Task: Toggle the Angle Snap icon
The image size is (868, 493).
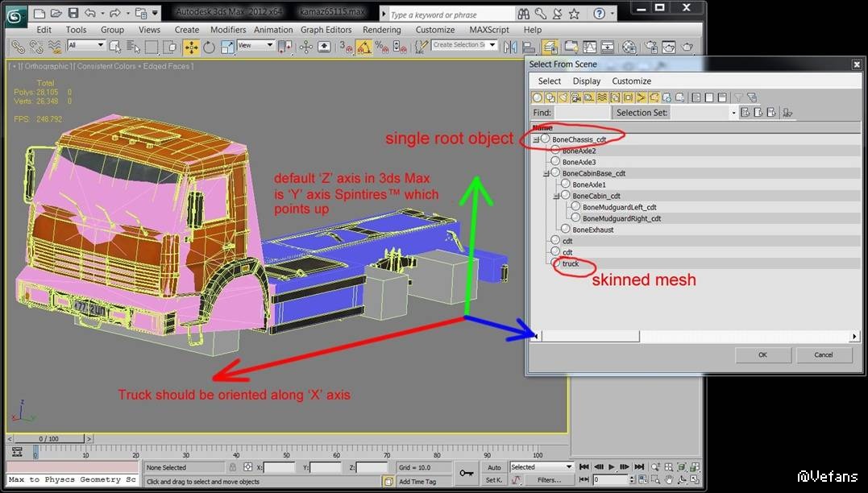Action: click(363, 48)
